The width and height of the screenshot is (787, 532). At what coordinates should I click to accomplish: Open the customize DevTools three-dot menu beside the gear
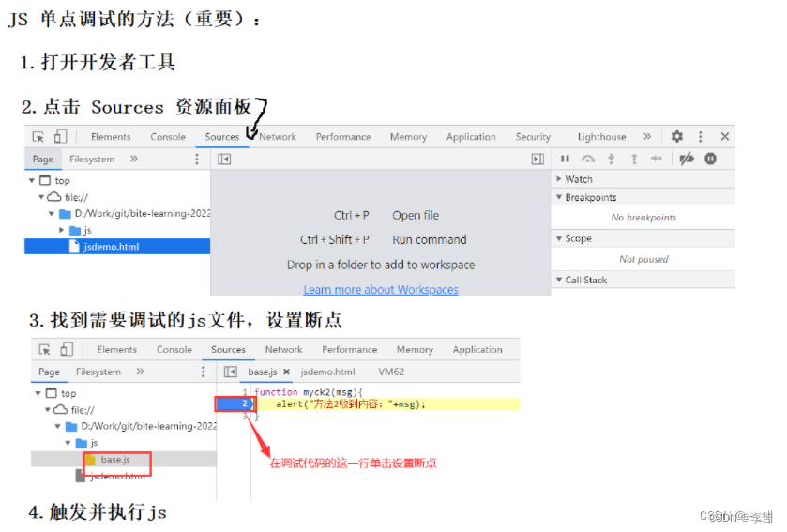click(700, 136)
